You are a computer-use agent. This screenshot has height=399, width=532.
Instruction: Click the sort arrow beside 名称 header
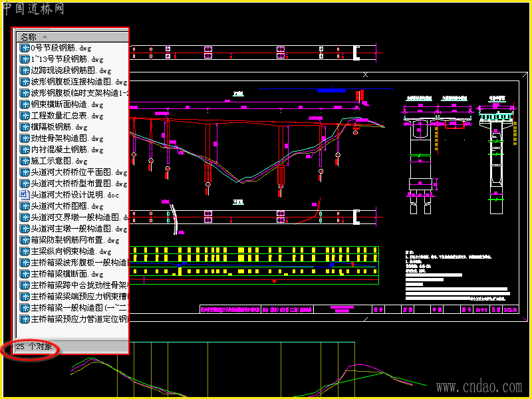coord(45,37)
